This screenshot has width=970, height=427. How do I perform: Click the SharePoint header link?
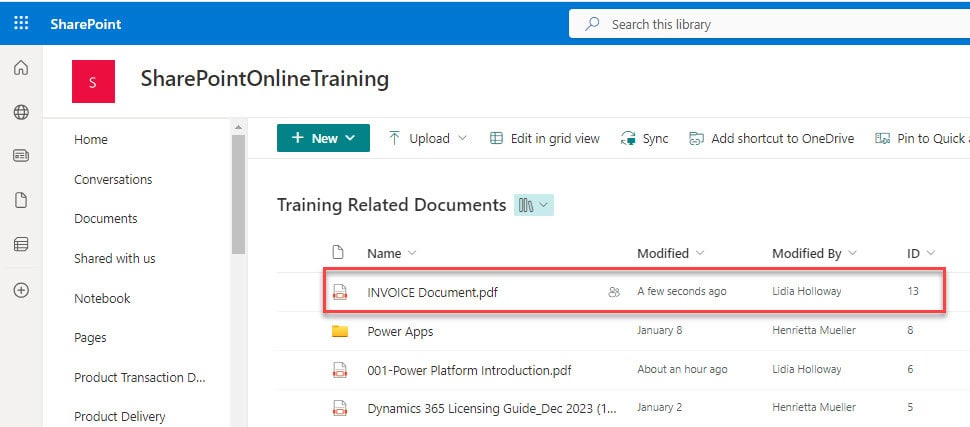coord(86,24)
